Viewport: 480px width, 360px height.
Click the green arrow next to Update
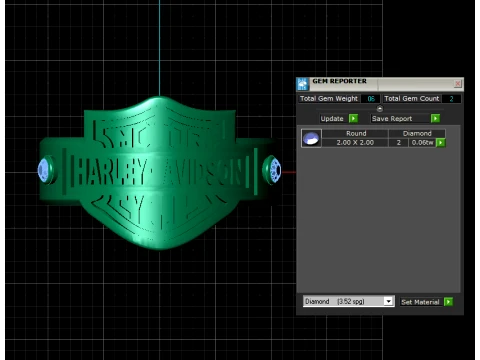pos(353,118)
